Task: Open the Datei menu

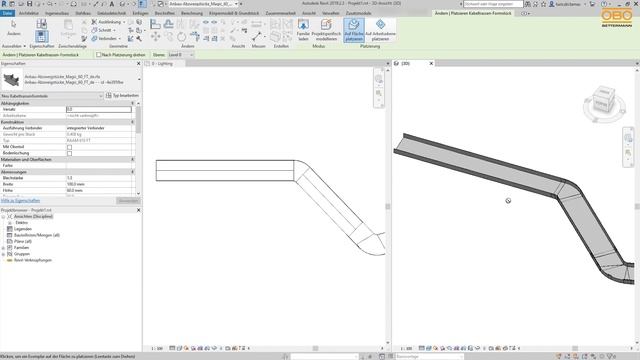Action: [7, 13]
